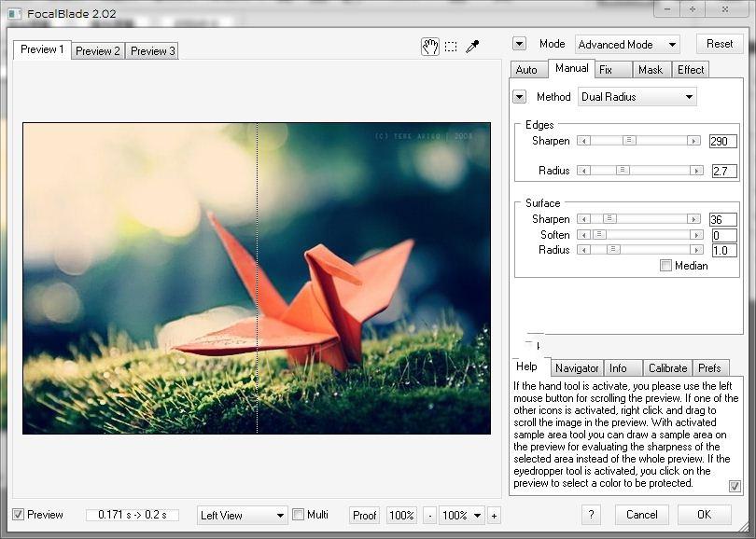The height and width of the screenshot is (539, 756).
Task: Select the sample area selection tool
Action: 451,47
